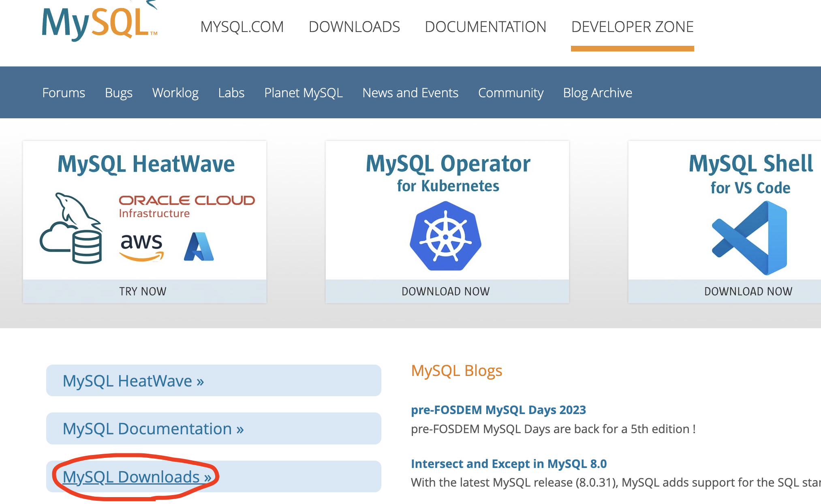821x504 pixels.
Task: Open the Blog Archive menu item
Action: point(597,93)
